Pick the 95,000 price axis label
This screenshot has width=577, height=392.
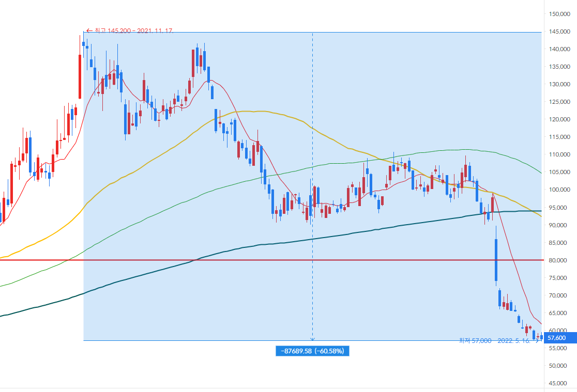(x=558, y=208)
